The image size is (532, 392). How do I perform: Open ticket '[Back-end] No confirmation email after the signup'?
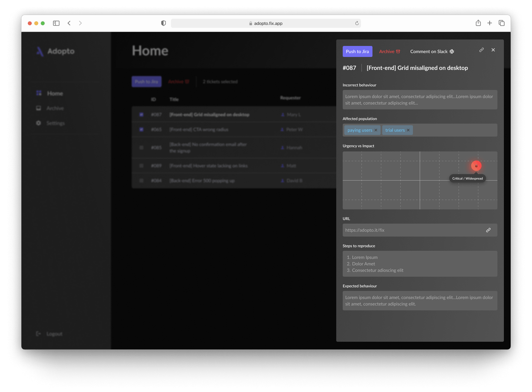click(x=208, y=148)
